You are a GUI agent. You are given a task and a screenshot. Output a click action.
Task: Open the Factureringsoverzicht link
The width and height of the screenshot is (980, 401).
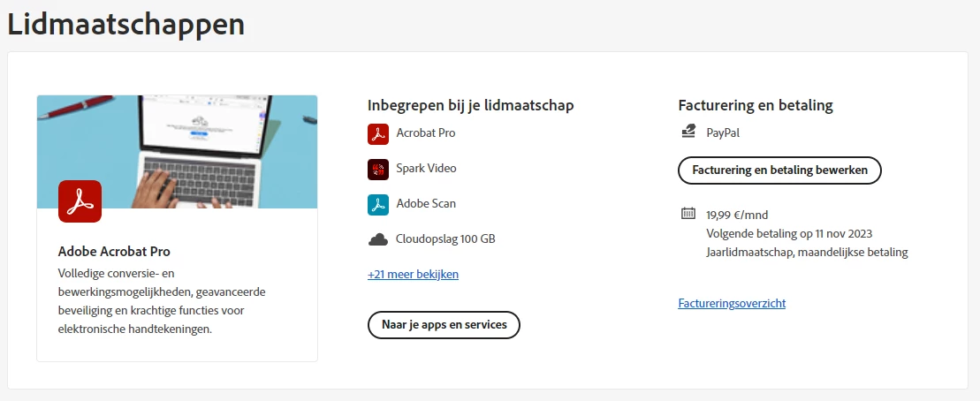click(732, 304)
